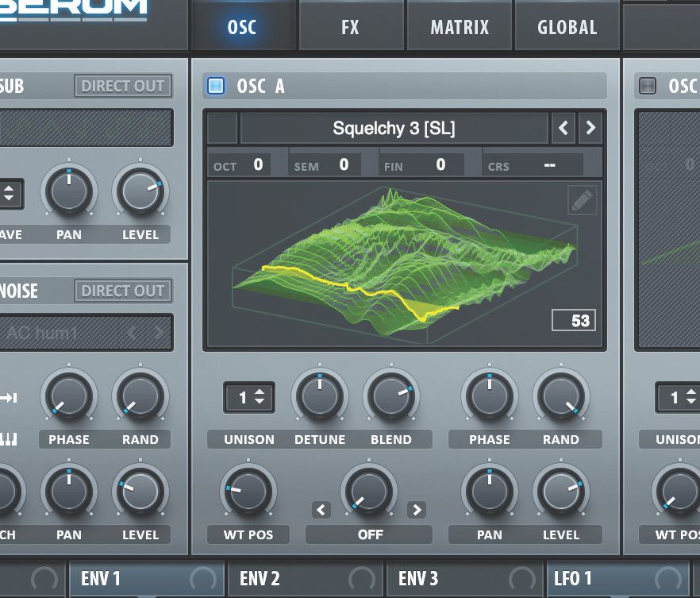Open the wavetable editor pencil icon
The width and height of the screenshot is (700, 598).
tap(582, 200)
